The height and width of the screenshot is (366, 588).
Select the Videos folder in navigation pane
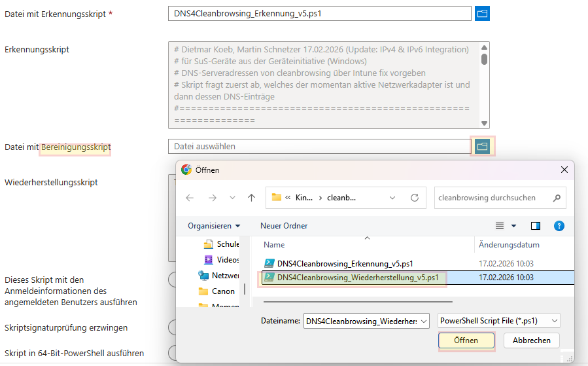point(227,260)
